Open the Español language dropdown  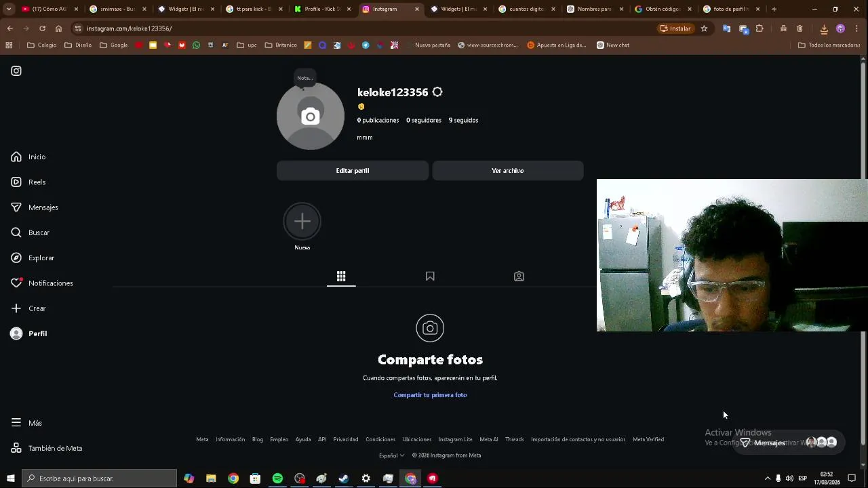(x=392, y=455)
